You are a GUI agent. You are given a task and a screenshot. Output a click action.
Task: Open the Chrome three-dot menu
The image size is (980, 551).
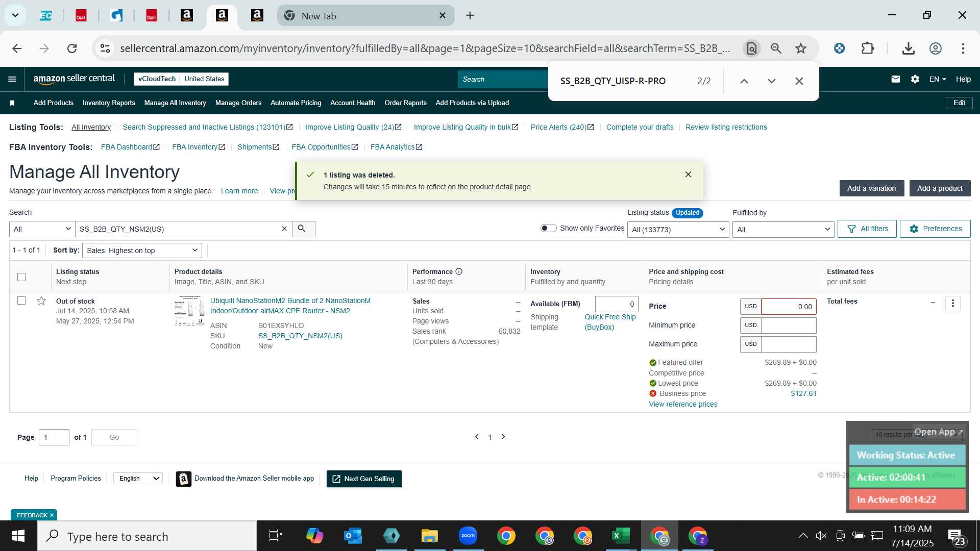pos(963,48)
